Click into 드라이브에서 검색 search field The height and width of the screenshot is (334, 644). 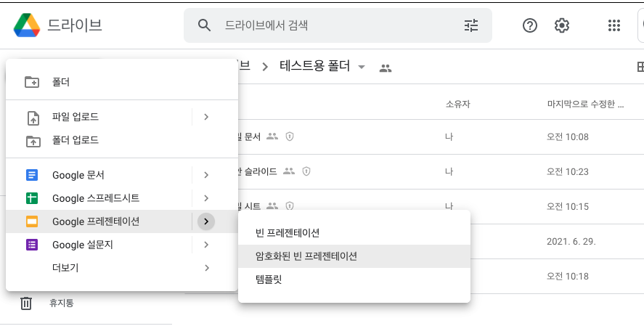[338, 25]
